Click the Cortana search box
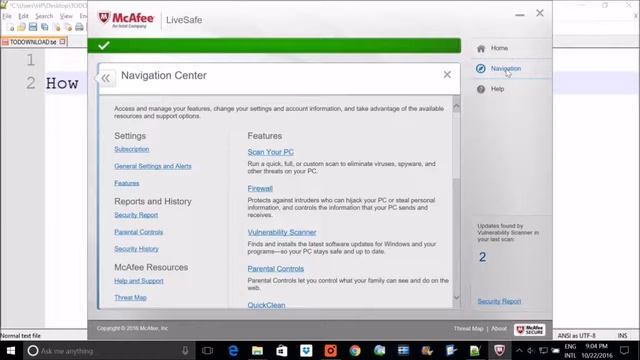The width and height of the screenshot is (640, 360). point(108,351)
